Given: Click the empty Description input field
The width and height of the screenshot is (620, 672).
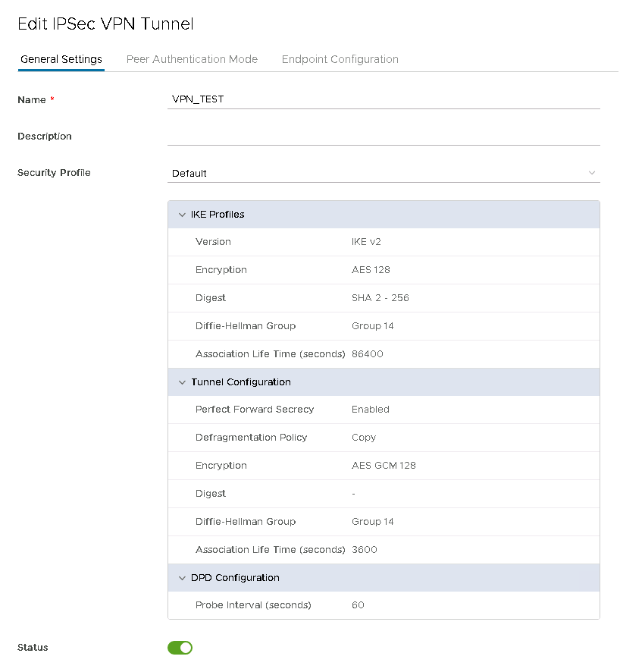Looking at the screenshot, I should [383, 136].
